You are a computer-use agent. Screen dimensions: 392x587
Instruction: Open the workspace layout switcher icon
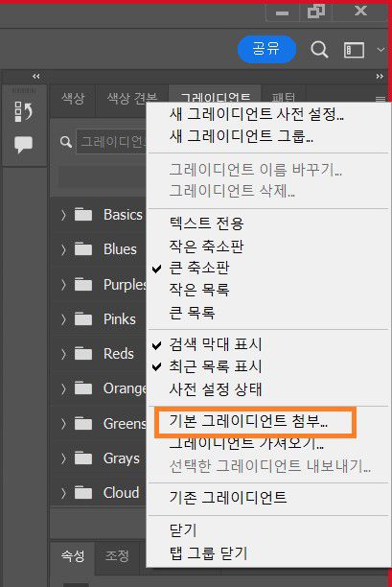tap(354, 50)
